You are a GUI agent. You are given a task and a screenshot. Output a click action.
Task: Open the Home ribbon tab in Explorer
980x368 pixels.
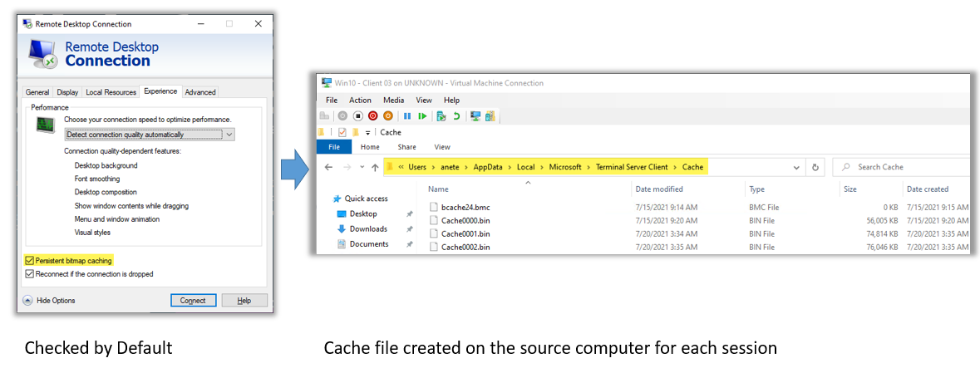[x=370, y=148]
